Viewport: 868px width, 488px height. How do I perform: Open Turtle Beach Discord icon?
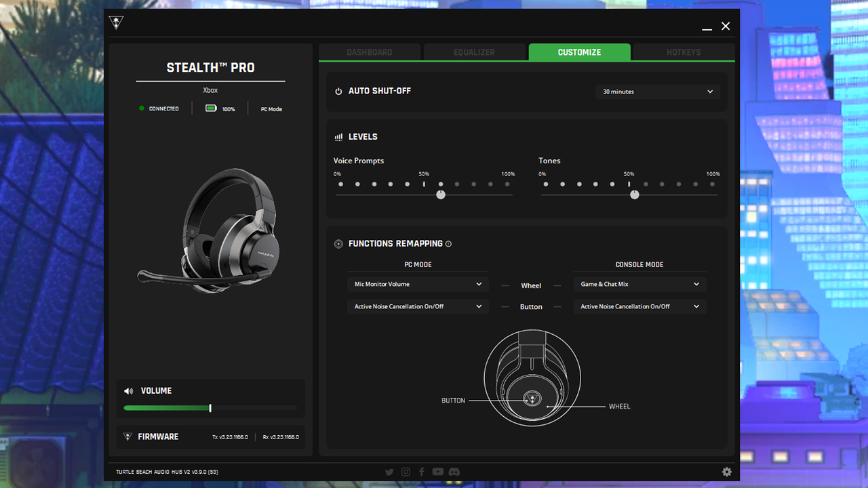454,472
